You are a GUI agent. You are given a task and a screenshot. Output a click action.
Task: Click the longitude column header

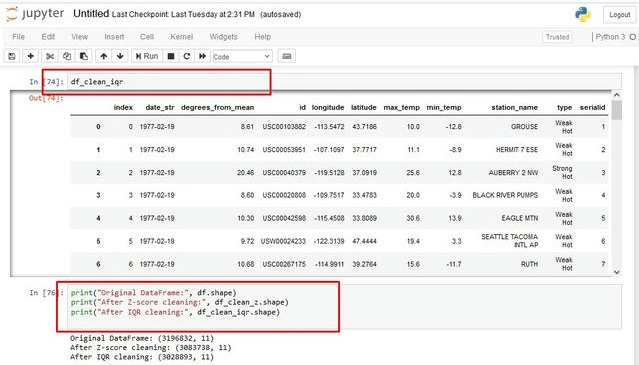tap(328, 108)
